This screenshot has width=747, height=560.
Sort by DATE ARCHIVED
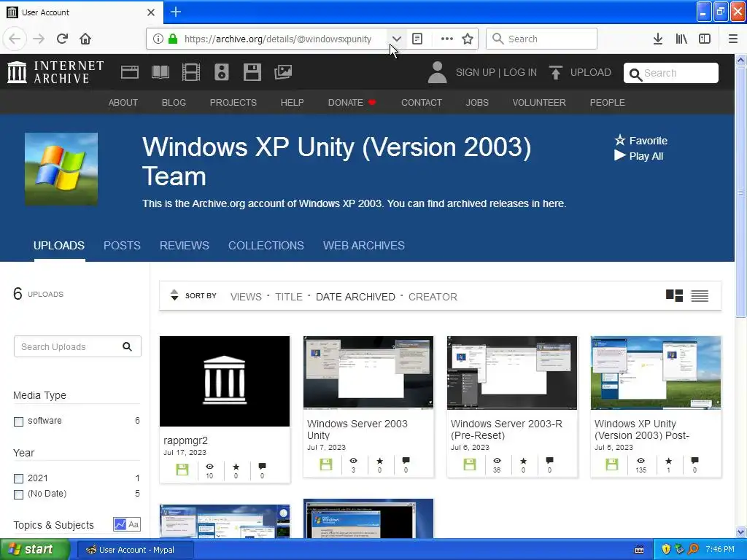355,297
